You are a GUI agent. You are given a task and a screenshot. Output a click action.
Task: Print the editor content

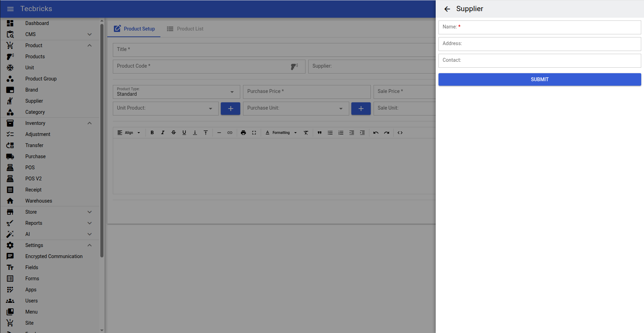(x=243, y=133)
